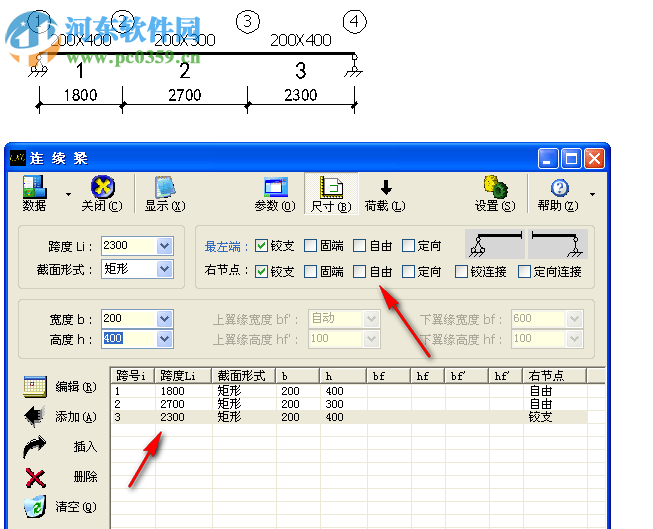Image resolution: width=653 pixels, height=529 pixels.
Task: Click the 最左端 label
Action: click(223, 247)
